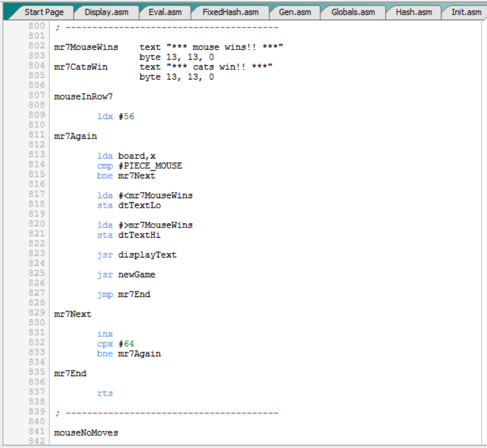Open the Display.asm tab

[106, 12]
